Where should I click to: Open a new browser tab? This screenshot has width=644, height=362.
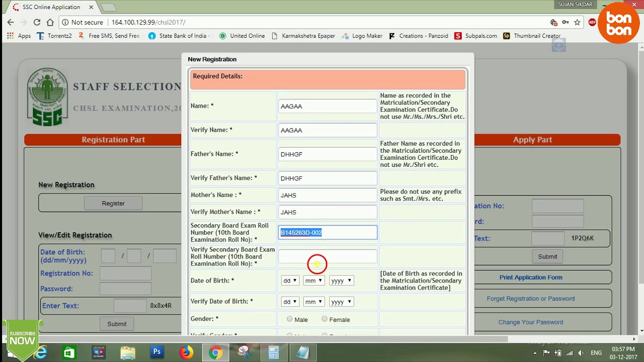pyautogui.click(x=108, y=8)
